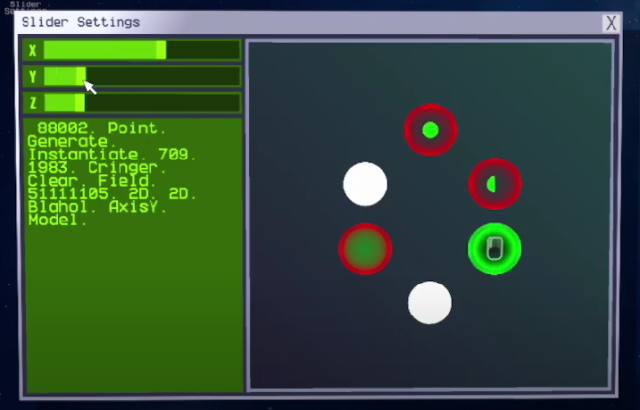
Task: Close the Slider Settings window
Action: 611,22
